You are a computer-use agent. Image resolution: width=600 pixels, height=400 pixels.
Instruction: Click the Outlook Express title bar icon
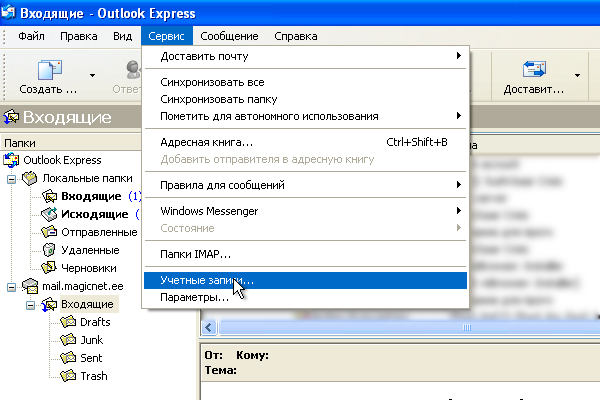8,12
